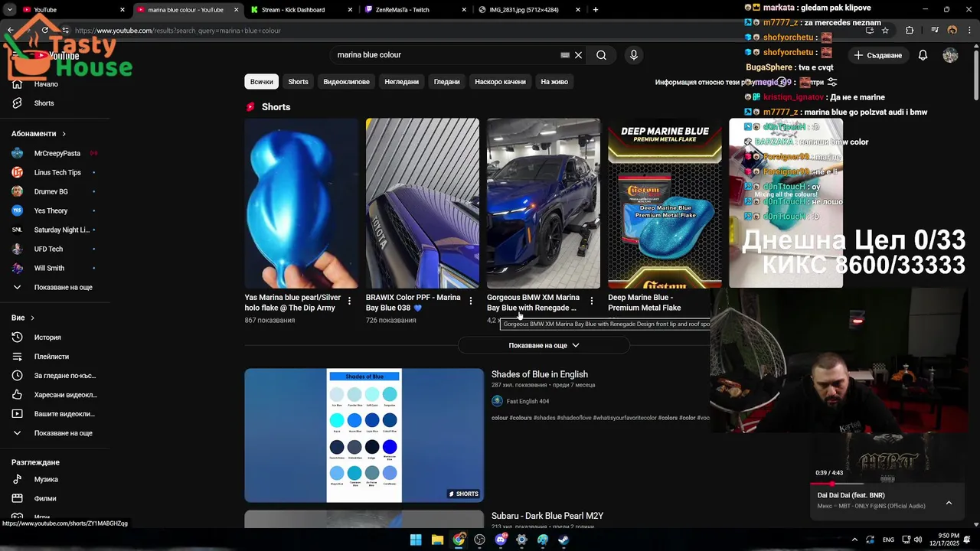
Task: Expand the Абонаменти section arrow
Action: pos(64,134)
